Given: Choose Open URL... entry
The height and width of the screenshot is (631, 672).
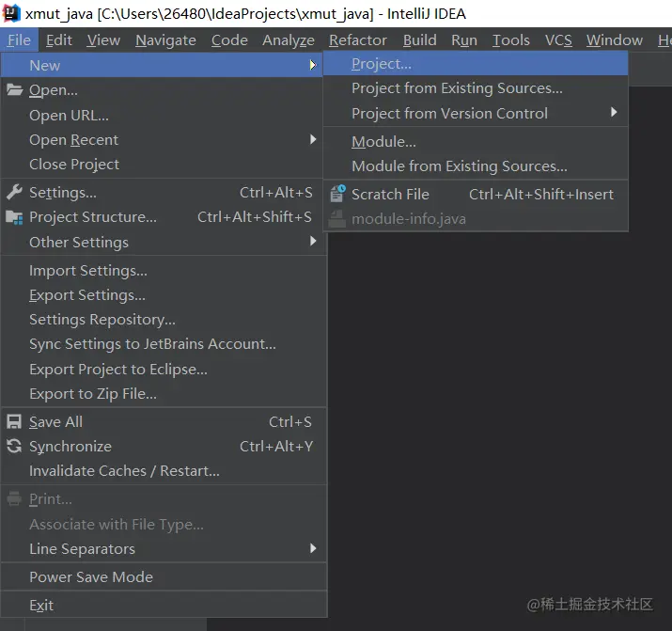Looking at the screenshot, I should 162,115.
